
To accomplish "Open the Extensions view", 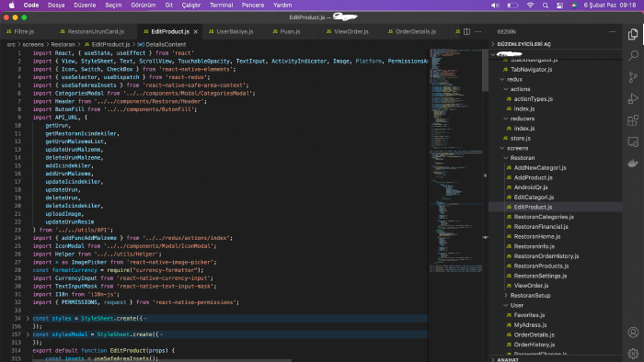I will tap(633, 120).
